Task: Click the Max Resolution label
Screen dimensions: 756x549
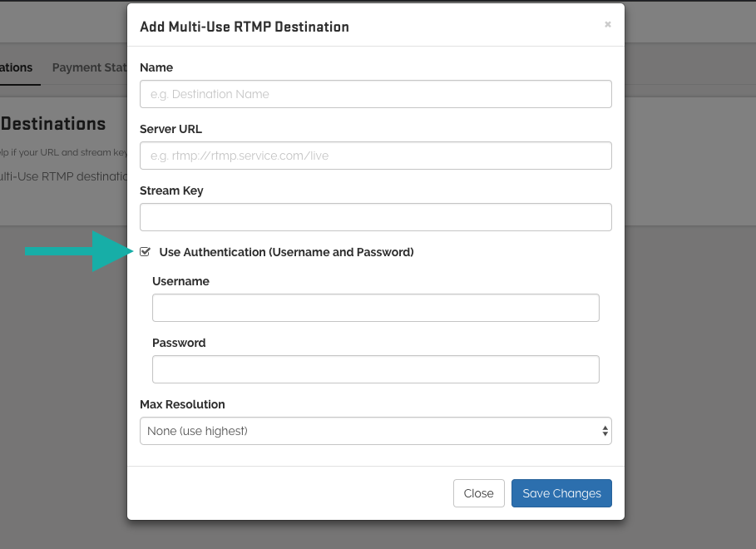Action: (182, 404)
